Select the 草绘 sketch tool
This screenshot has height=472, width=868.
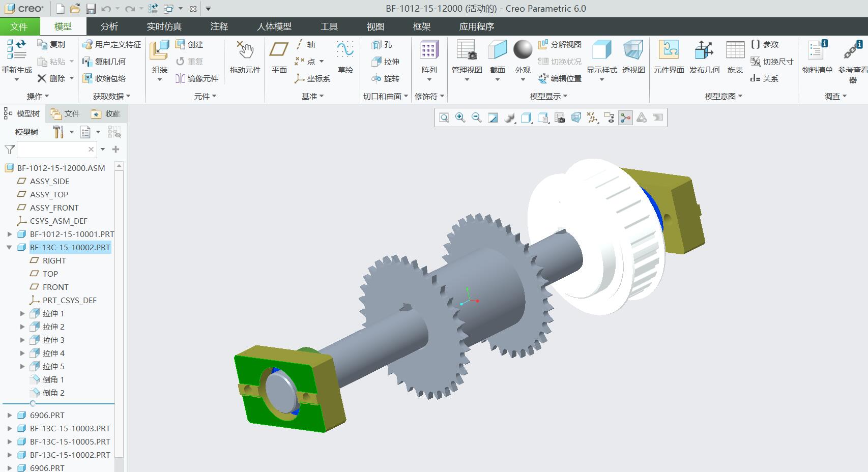[345, 57]
